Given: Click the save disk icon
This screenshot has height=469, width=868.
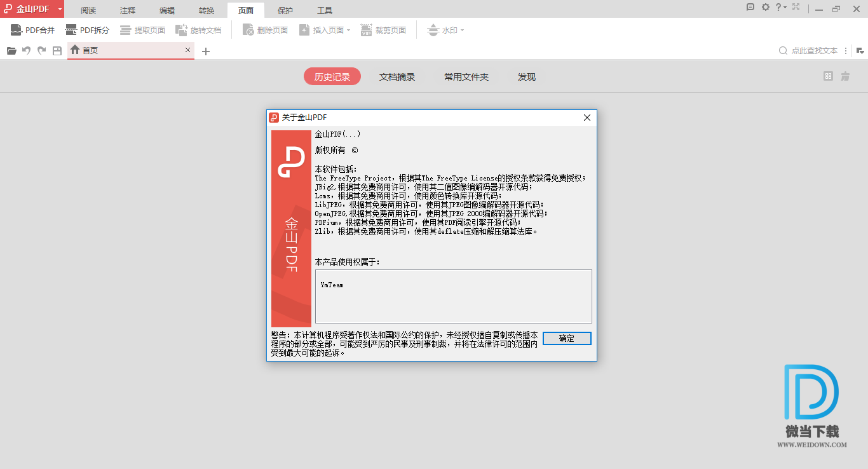Looking at the screenshot, I should (57, 51).
